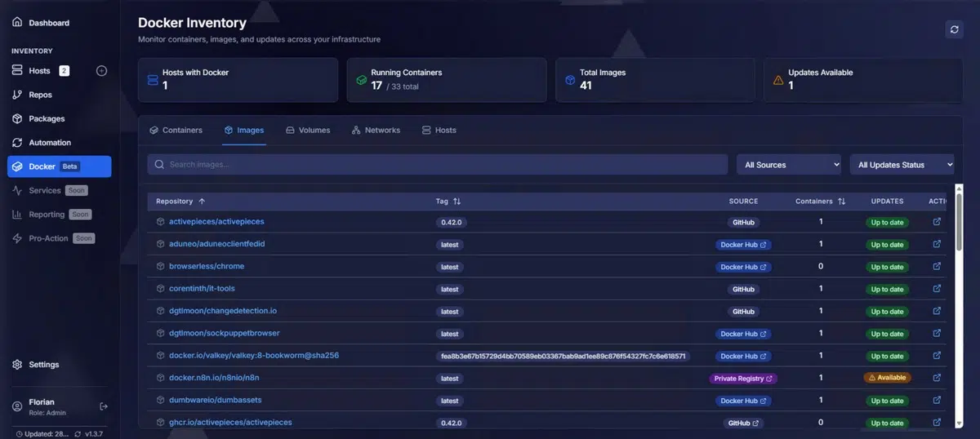The height and width of the screenshot is (439, 980).
Task: Open external link icon for activepieces/activepieces row
Action: click(x=937, y=222)
